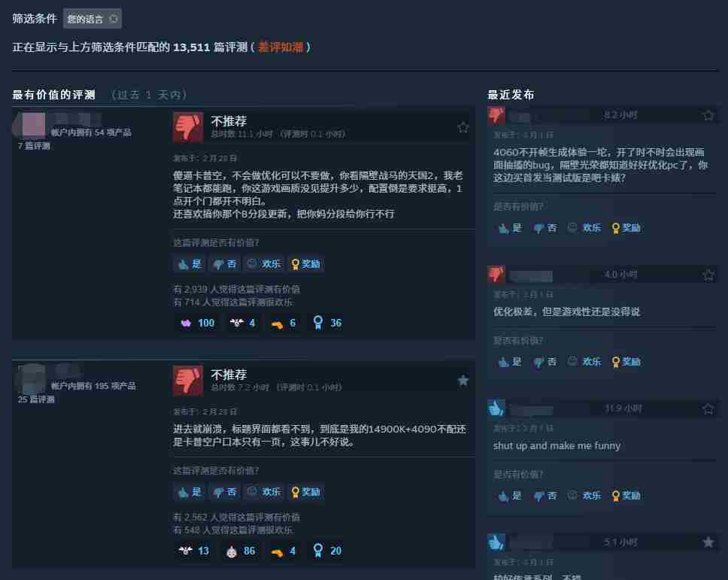Click the 100 purple award reaction icon
This screenshot has width=728, height=580.
186,323
